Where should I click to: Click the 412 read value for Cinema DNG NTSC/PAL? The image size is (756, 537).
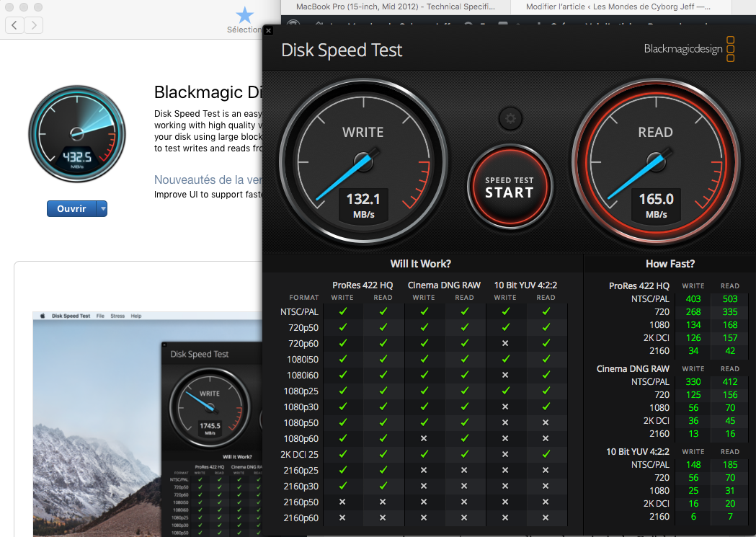[x=730, y=382]
